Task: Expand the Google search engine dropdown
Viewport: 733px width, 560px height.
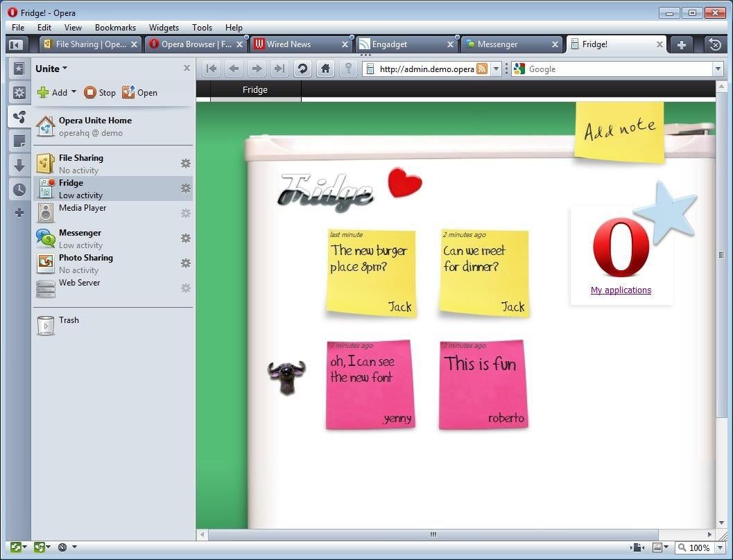Action: (x=717, y=69)
